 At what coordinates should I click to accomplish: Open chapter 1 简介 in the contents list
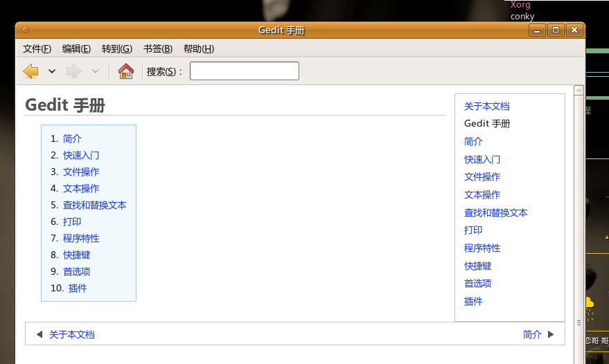tap(72, 138)
